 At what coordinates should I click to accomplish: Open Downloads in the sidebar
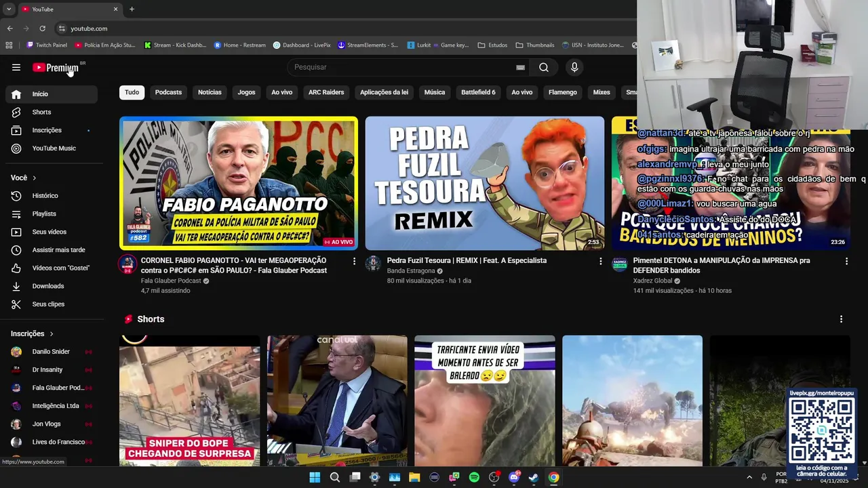pos(52,286)
